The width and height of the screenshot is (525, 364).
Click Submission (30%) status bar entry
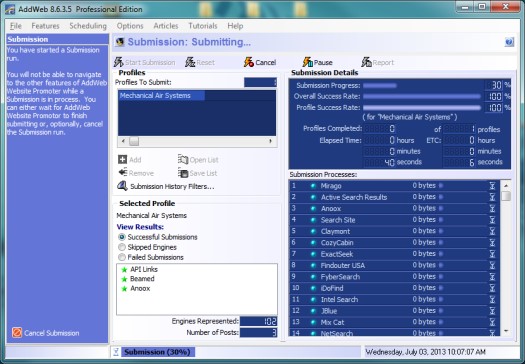point(157,352)
